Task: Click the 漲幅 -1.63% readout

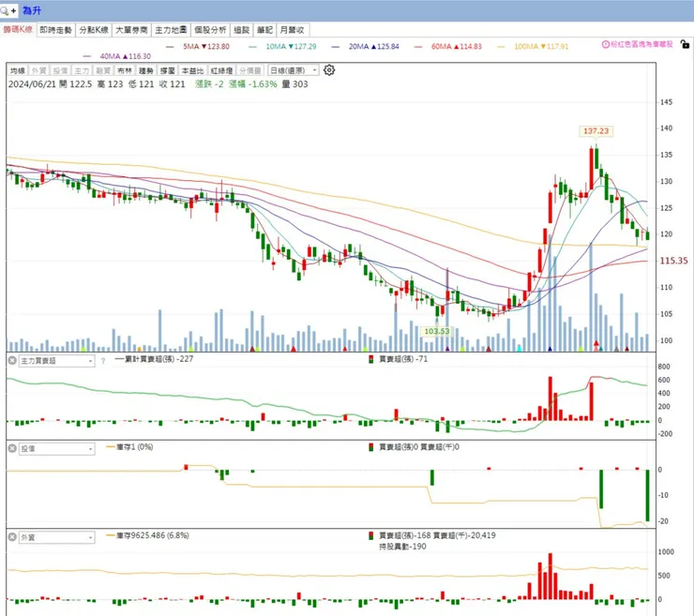Action: pos(252,84)
